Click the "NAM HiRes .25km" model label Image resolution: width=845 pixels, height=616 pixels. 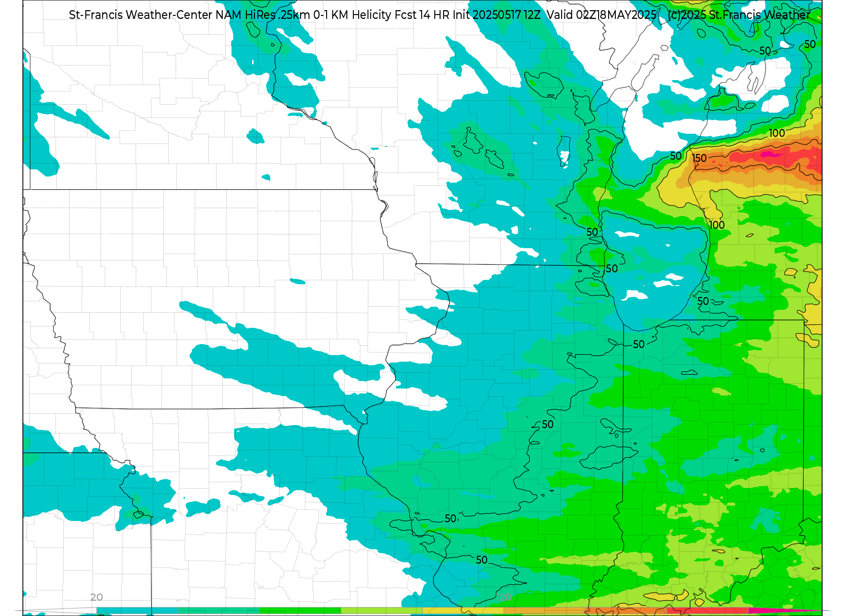[x=263, y=15]
